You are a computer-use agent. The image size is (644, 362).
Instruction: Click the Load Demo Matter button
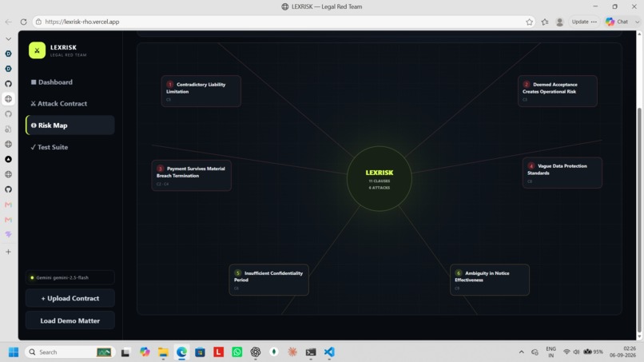pyautogui.click(x=70, y=320)
